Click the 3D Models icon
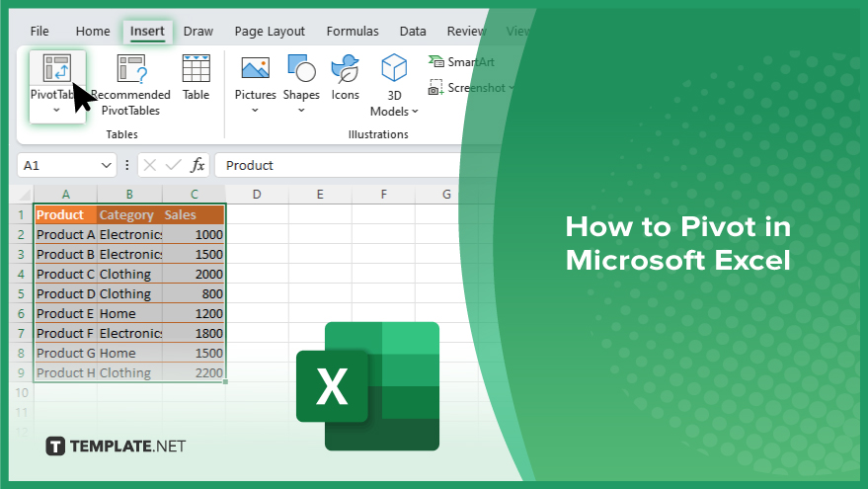 click(394, 68)
